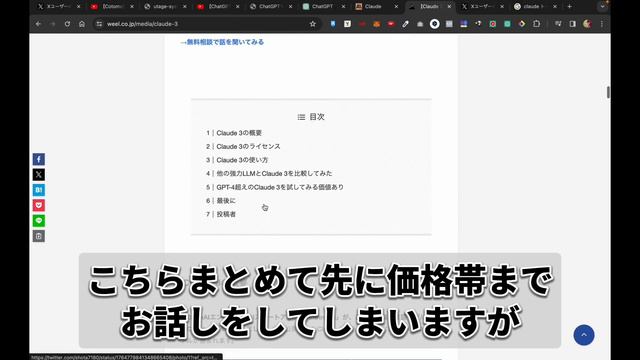Open the tab search dropdown arrow
Viewport: 640px width, 360px height.
click(602, 7)
